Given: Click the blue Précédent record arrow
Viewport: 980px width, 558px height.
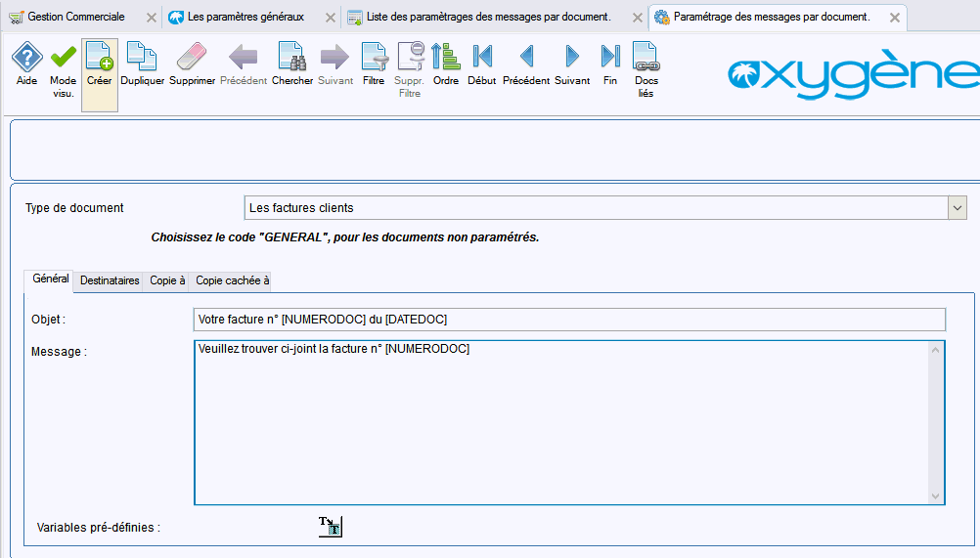Looking at the screenshot, I should pos(526,57).
